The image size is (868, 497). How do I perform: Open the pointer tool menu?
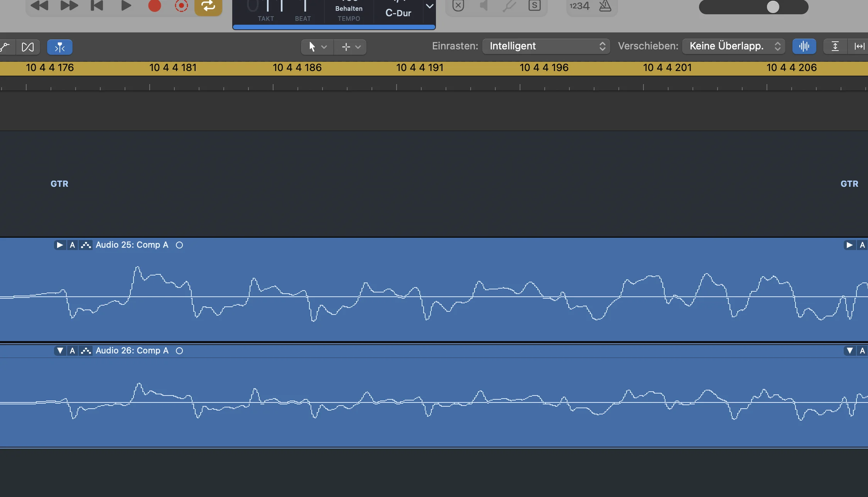tap(317, 47)
